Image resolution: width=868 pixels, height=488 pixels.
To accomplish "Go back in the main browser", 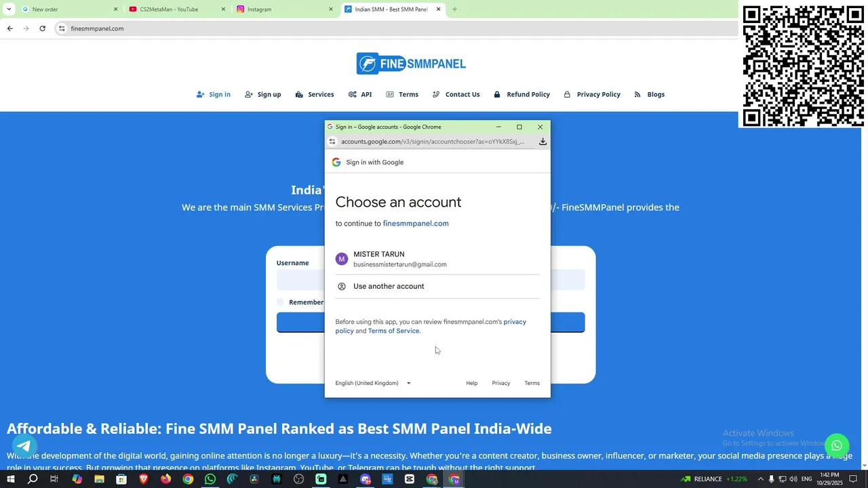I will pos(9,28).
